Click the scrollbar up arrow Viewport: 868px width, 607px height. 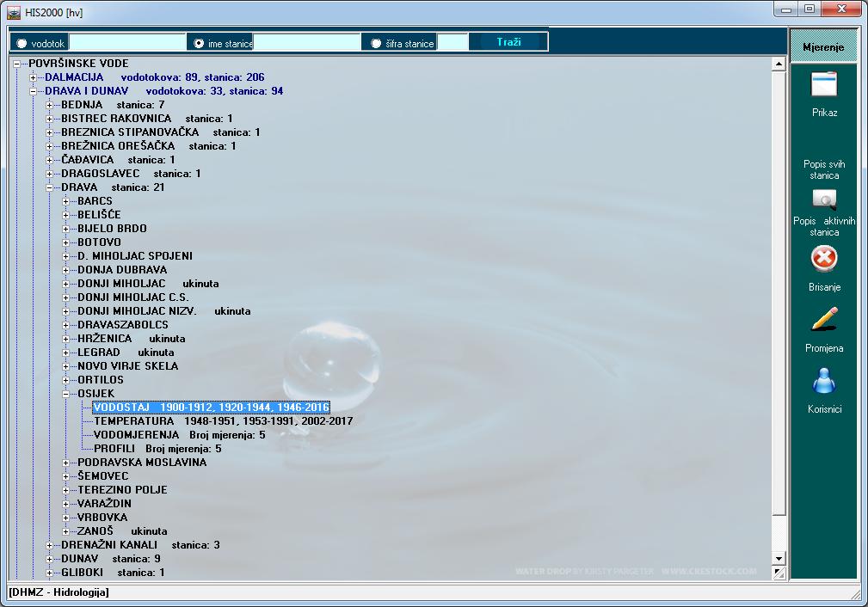tap(779, 64)
